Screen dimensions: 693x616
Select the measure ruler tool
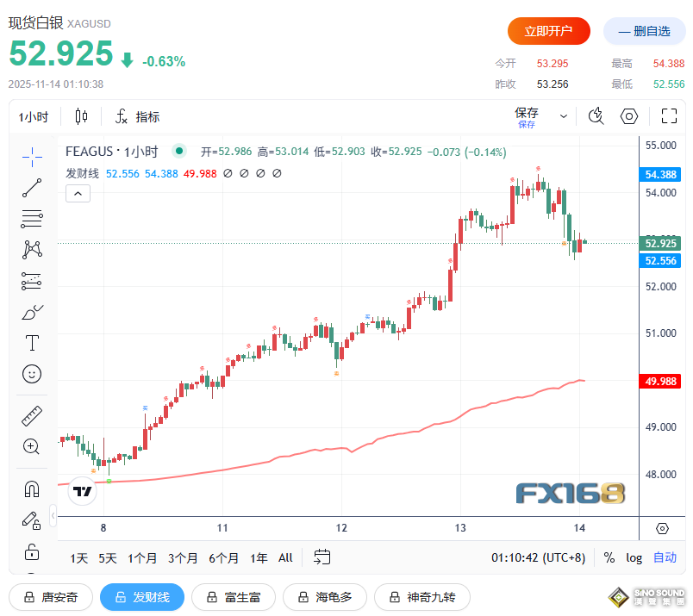(x=32, y=416)
